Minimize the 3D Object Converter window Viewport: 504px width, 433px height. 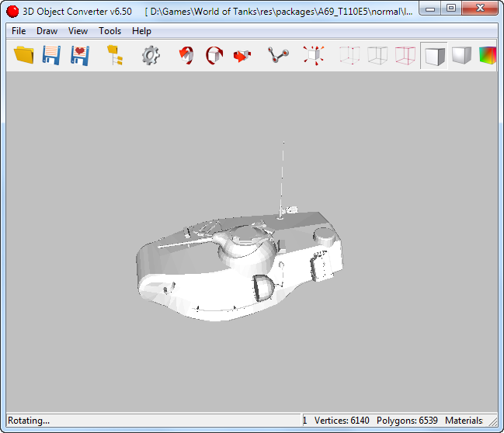(430, 9)
